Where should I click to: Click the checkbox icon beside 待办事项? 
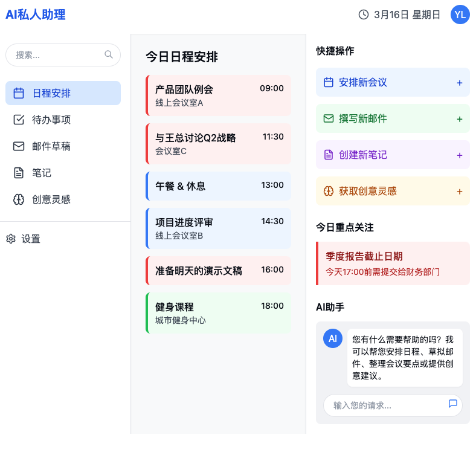pos(19,120)
